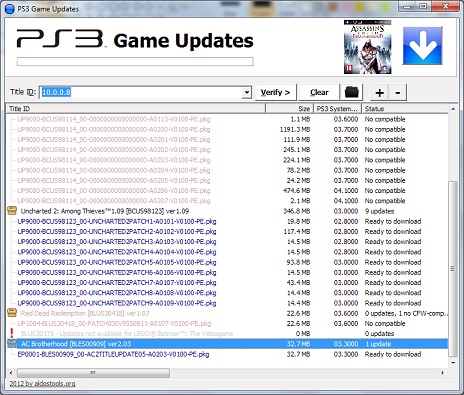Sort list by Size column header
This screenshot has width=464, height=395.
[x=289, y=109]
